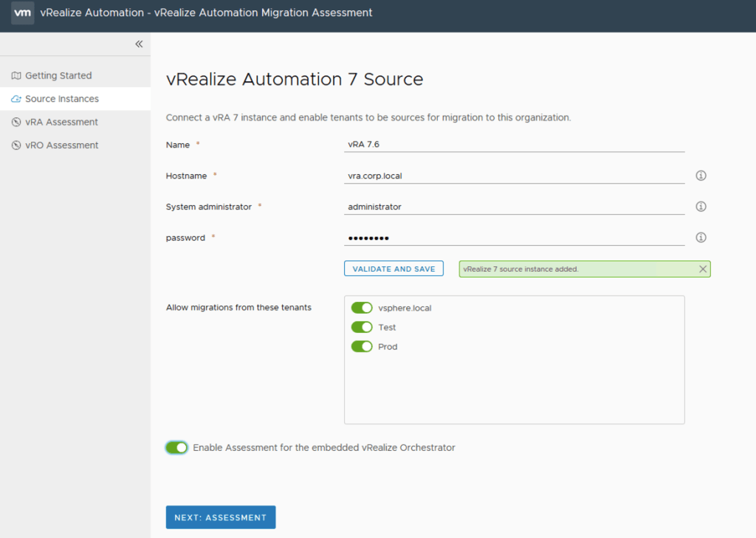The height and width of the screenshot is (538, 756).
Task: Collapse the sidebar with double chevron
Action: [x=139, y=44]
